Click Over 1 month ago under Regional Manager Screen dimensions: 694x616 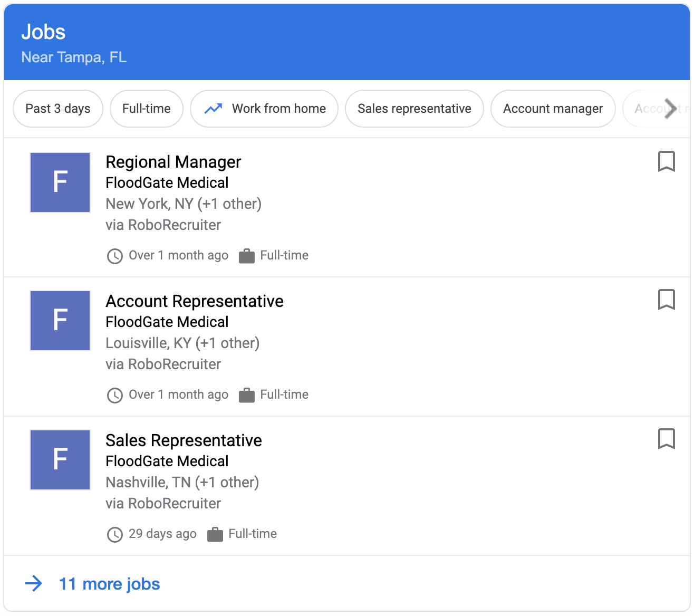pyautogui.click(x=179, y=255)
